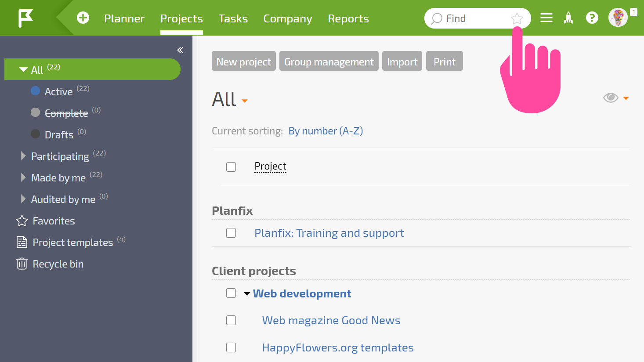Collapse the All tree triangle in sidebar
The image size is (644, 362).
pos(24,69)
